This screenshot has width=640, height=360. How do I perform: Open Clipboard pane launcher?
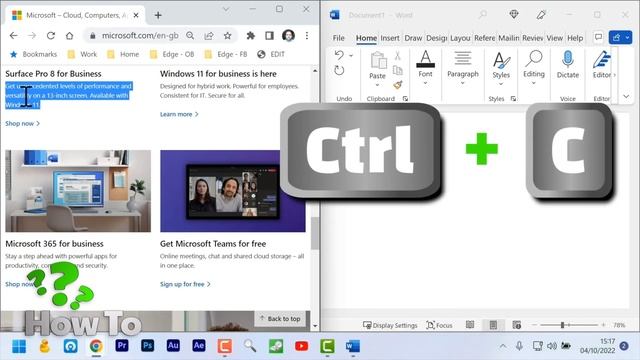405,98
